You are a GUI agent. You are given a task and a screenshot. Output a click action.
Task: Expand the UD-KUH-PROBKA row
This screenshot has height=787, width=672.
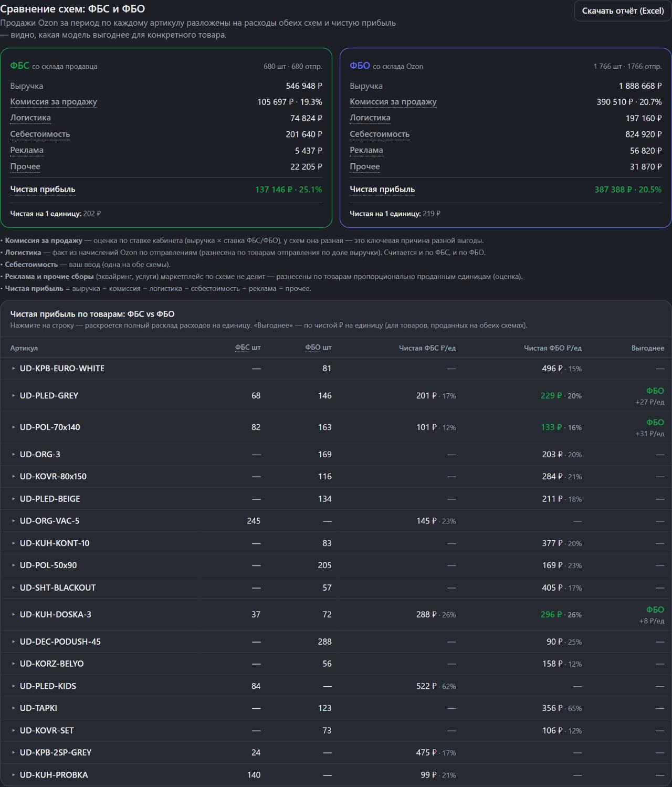tap(336, 774)
